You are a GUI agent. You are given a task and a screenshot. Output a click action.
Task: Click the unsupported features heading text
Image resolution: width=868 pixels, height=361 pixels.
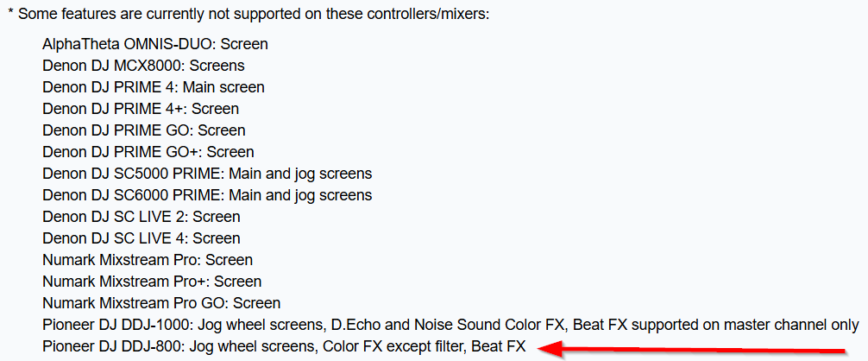[248, 14]
